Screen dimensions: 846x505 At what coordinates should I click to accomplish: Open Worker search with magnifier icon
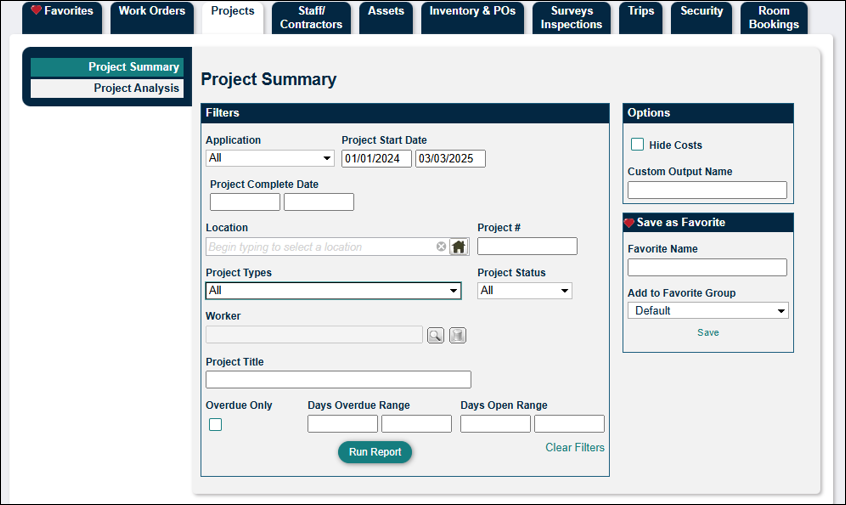click(435, 335)
